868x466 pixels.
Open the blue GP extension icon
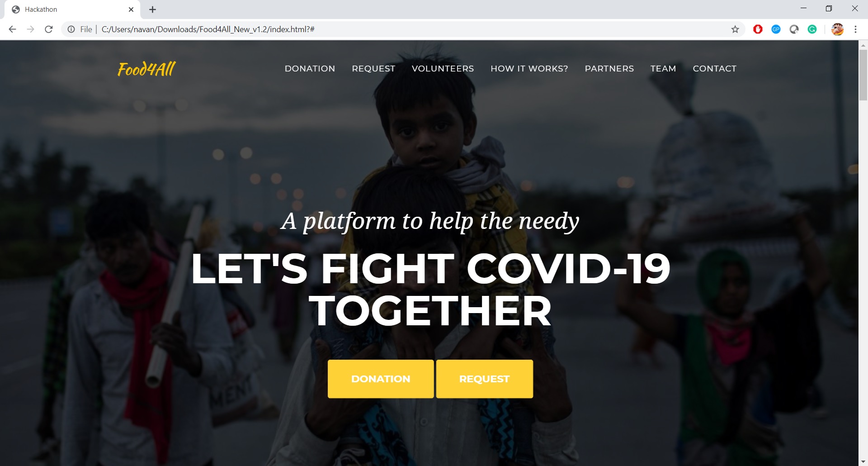point(776,29)
